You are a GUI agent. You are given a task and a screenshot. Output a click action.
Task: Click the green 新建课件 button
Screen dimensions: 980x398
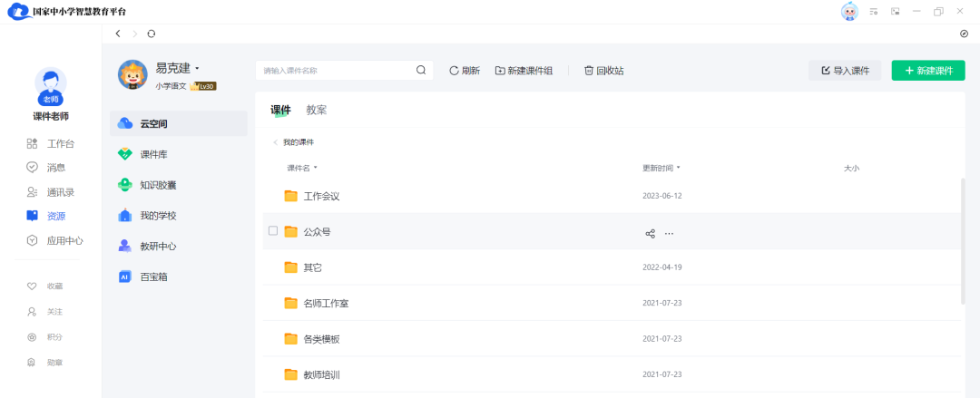pos(928,71)
